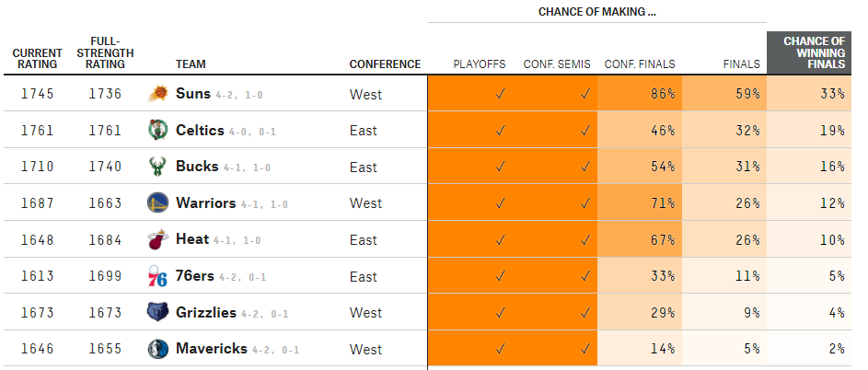Sort by Conf. Finals column header
The image size is (868, 370).
click(x=640, y=64)
